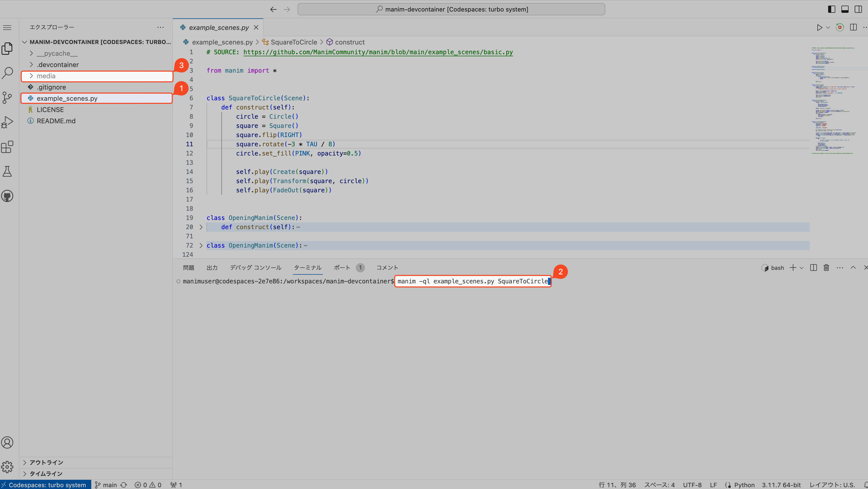Delete the terminal with trash icon

[826, 268]
